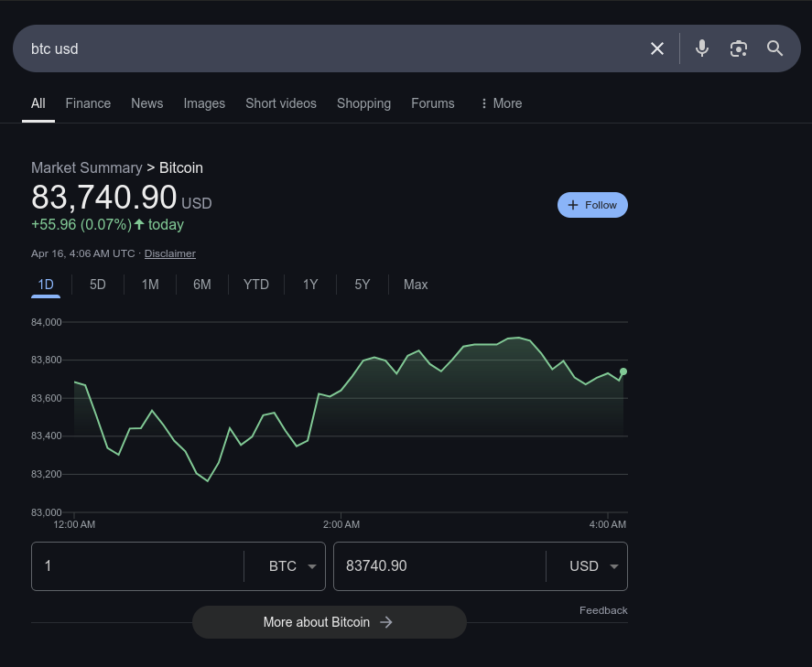
Task: Open the Images results tab
Action: pyautogui.click(x=204, y=103)
